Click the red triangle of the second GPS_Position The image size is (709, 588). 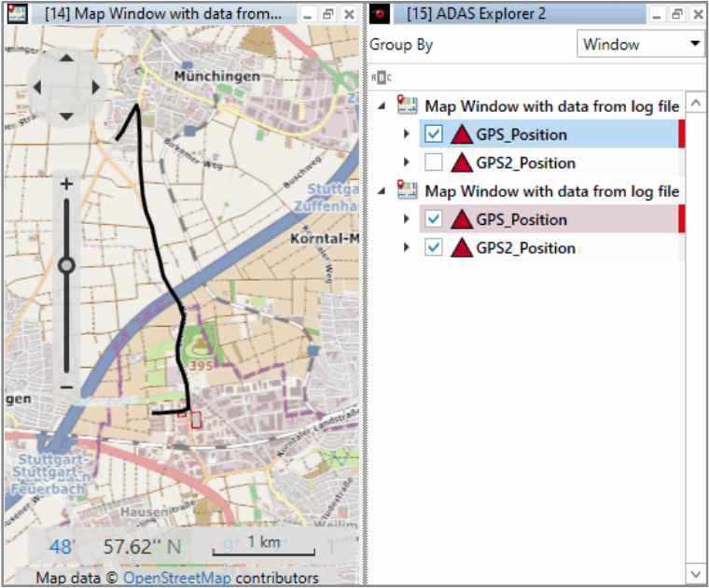click(x=462, y=220)
